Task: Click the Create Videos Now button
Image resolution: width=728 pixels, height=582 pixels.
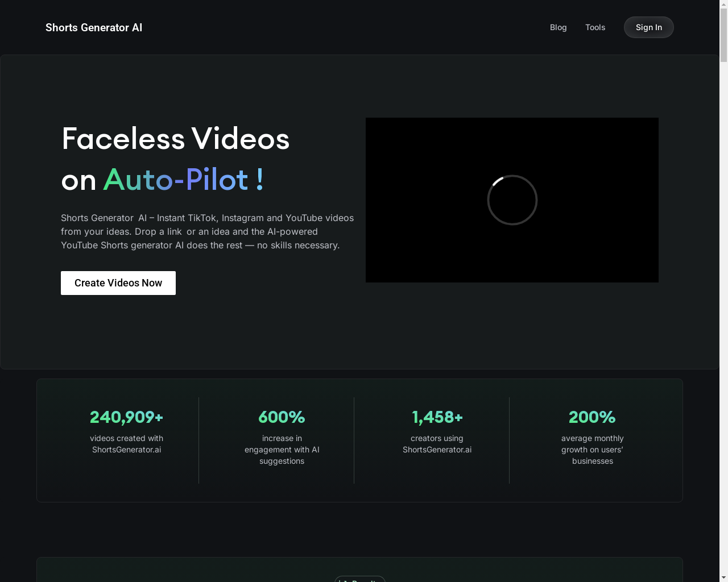Action: coord(118,283)
